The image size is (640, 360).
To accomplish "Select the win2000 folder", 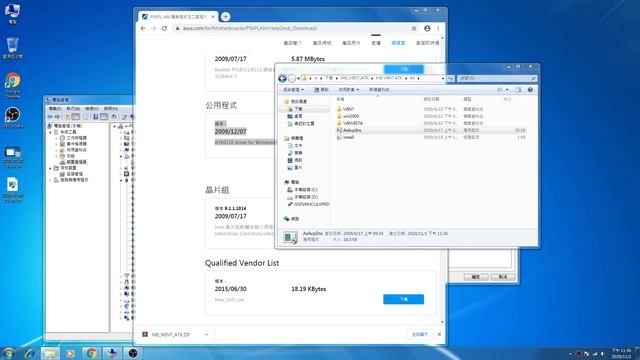I will coord(348,116).
